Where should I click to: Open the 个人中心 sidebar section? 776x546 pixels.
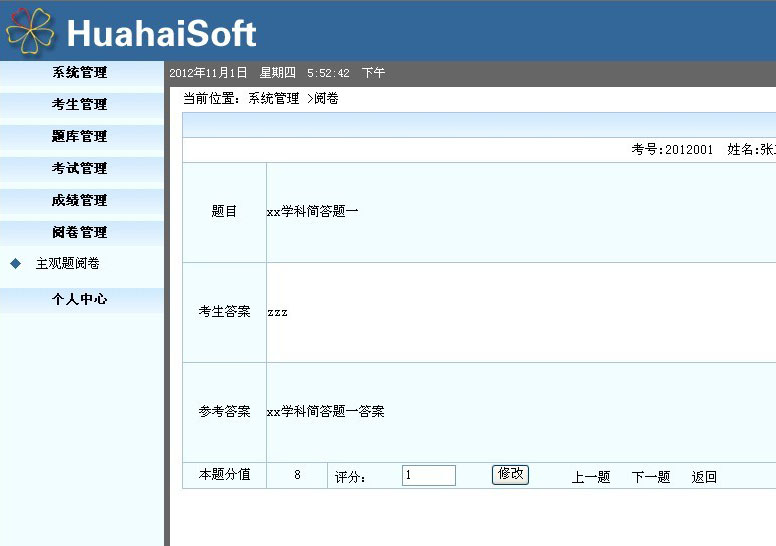point(82,299)
